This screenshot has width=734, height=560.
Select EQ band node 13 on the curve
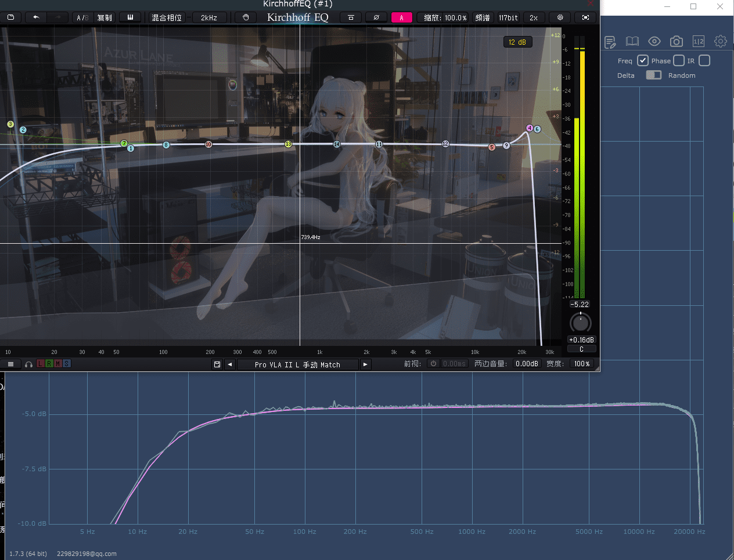[288, 144]
